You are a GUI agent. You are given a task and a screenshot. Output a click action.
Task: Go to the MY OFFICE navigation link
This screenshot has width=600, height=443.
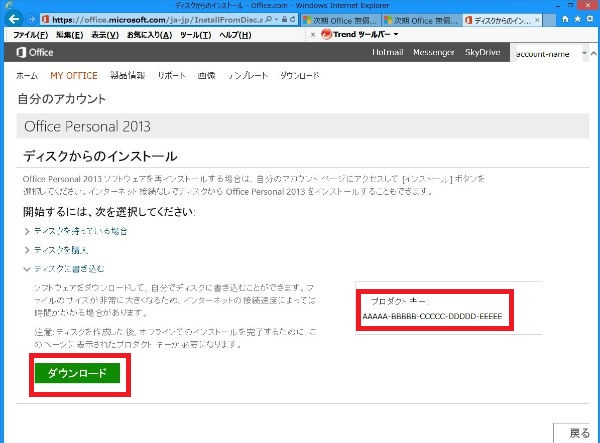click(74, 75)
